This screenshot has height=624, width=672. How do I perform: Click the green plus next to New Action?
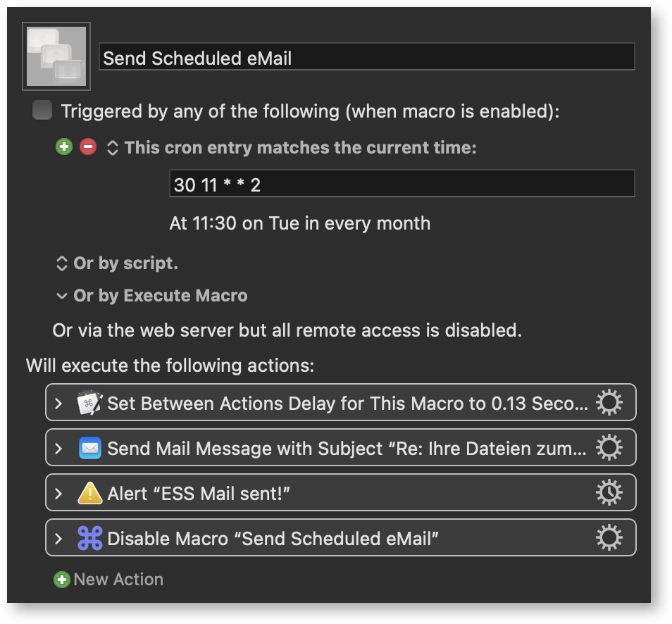[x=62, y=580]
